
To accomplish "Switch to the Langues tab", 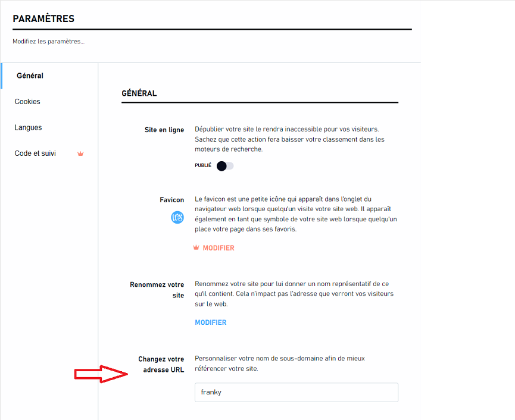I will click(28, 128).
